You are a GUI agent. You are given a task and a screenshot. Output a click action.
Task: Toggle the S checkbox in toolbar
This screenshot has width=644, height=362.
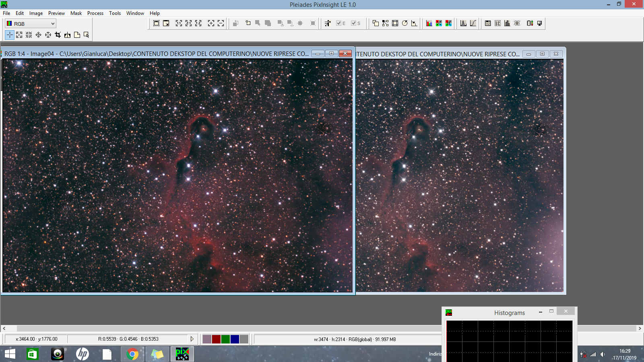click(356, 23)
